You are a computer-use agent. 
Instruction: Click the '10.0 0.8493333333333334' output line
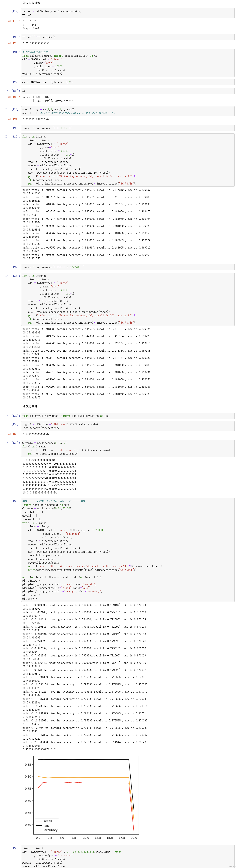pyautogui.click(x=39, y=493)
